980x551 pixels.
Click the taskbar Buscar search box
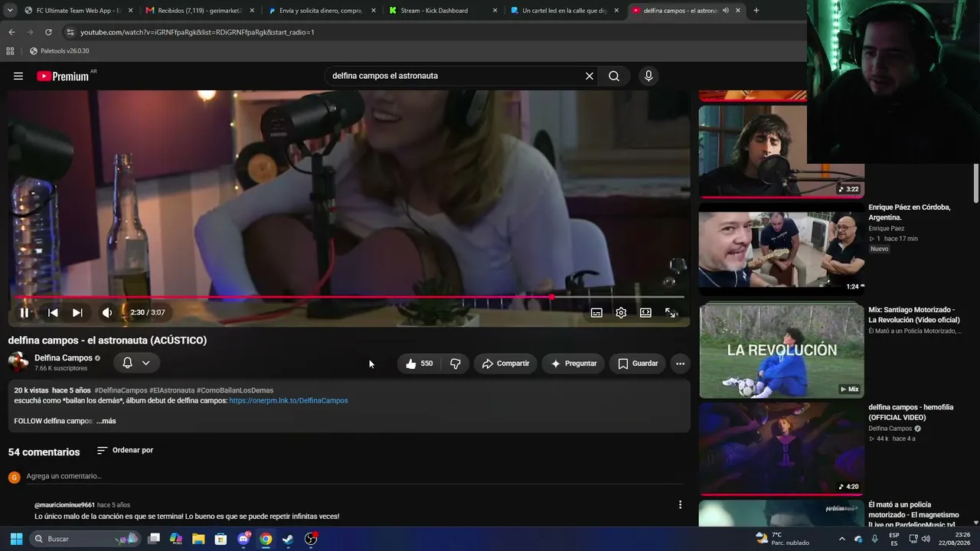pyautogui.click(x=86, y=539)
